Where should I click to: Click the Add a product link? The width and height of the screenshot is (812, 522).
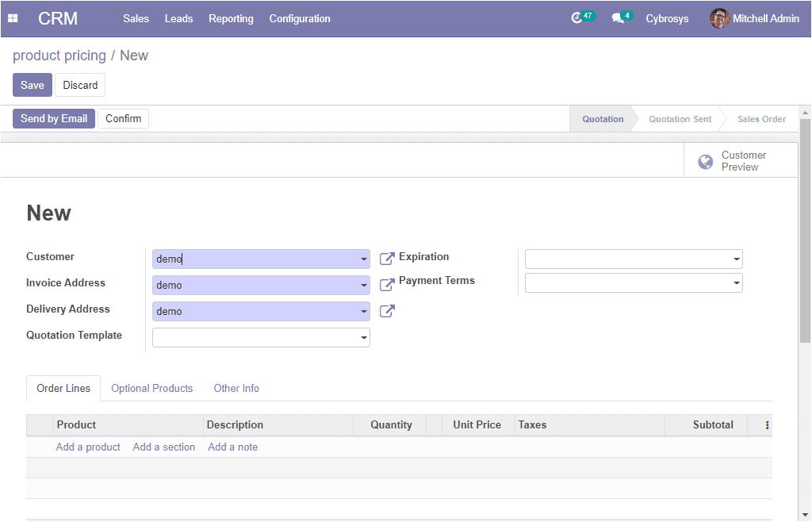(88, 447)
